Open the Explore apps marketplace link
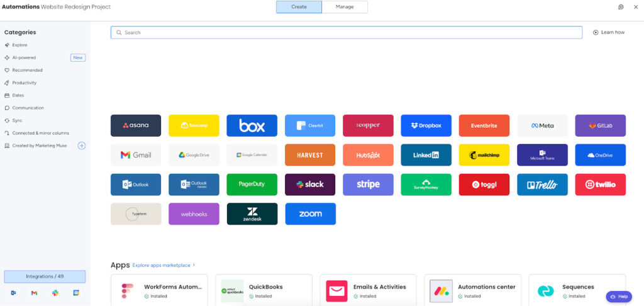 164,265
